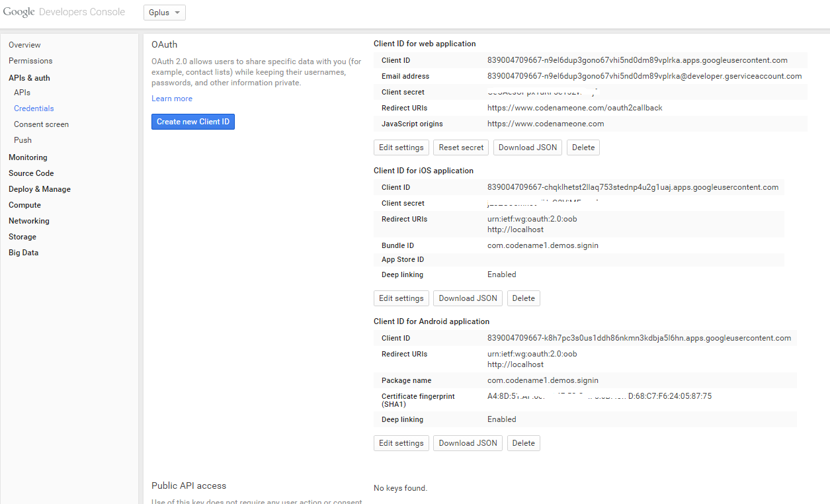Screen dimensions: 830x504
Task: Select Android urn:ietf:wg:oauth:2.0:oob redirect URI
Action: click(532, 354)
